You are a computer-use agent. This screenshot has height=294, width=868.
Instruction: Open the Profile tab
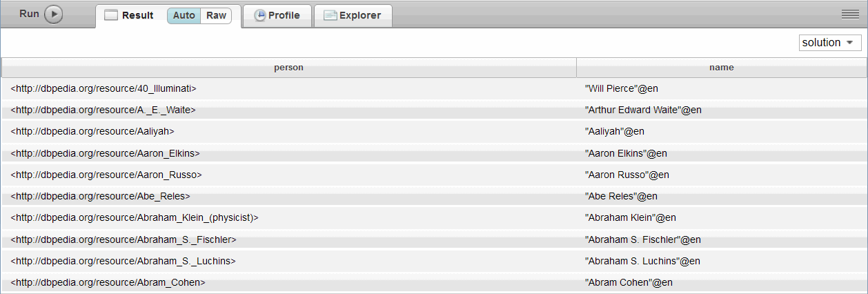(284, 15)
